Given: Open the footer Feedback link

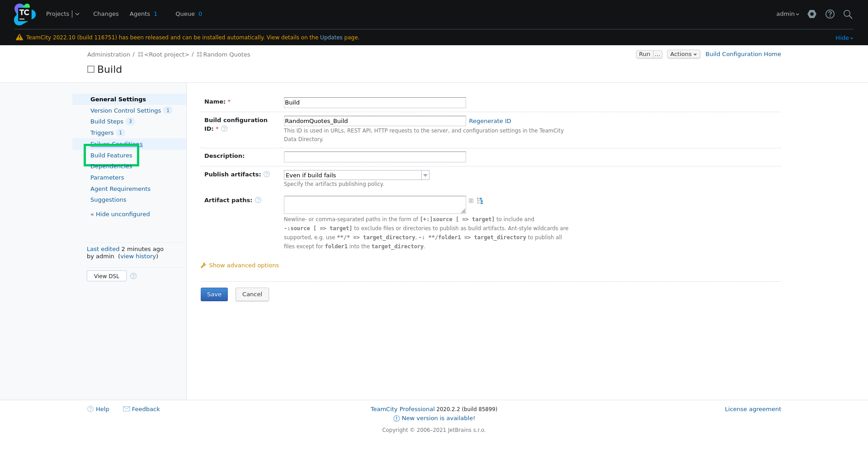Looking at the screenshot, I should pos(146,409).
